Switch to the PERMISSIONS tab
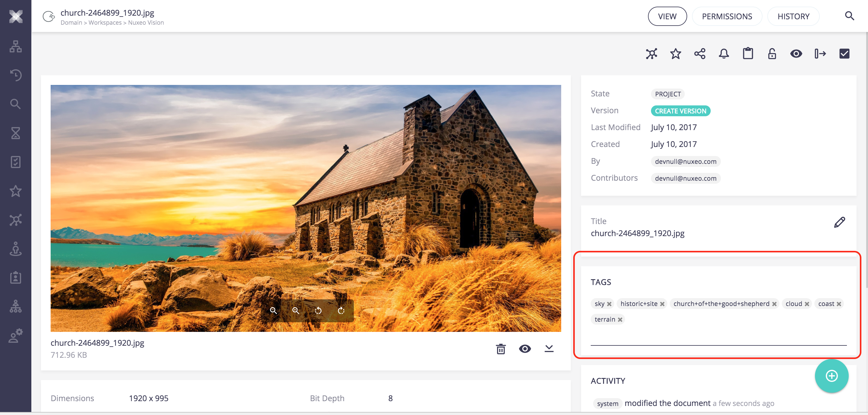The image size is (868, 415). [727, 17]
